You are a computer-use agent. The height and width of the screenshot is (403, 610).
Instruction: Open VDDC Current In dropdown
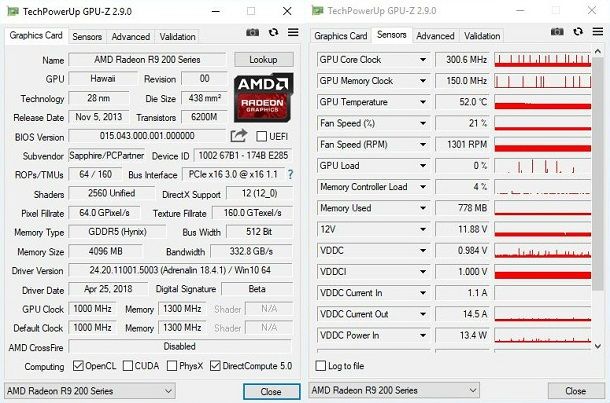422,293
